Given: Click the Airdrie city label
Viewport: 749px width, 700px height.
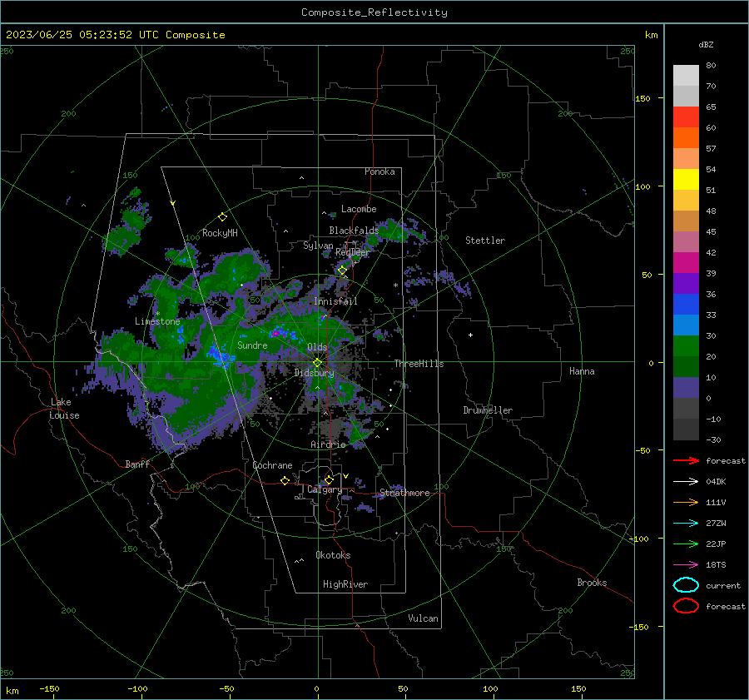Looking at the screenshot, I should 328,444.
